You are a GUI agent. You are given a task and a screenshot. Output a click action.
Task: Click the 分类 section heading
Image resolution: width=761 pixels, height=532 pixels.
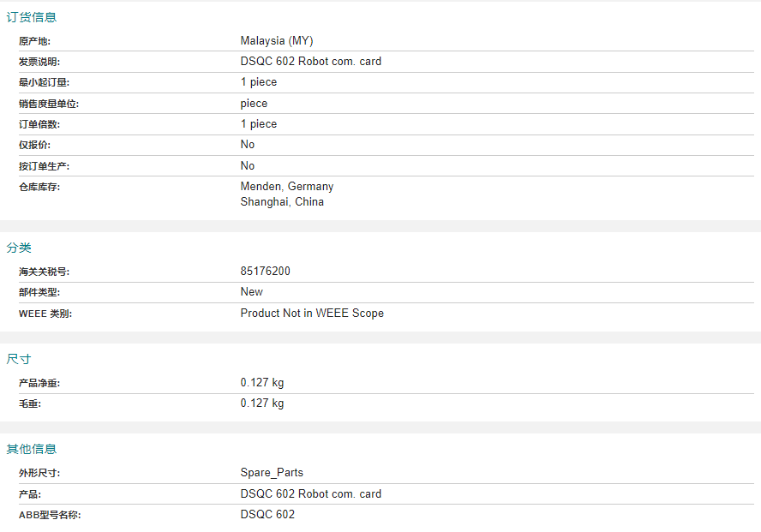[19, 248]
